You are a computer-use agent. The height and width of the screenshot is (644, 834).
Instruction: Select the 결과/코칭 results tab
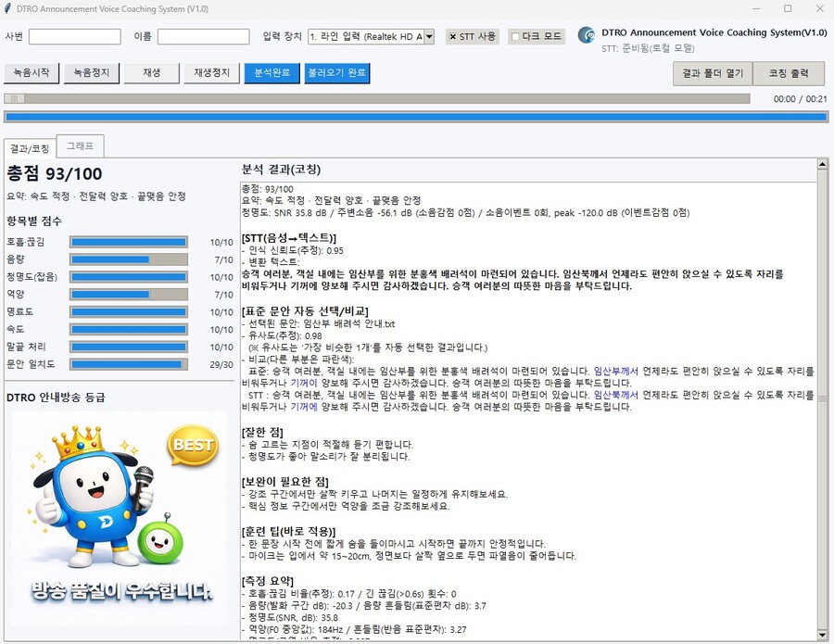(x=32, y=146)
